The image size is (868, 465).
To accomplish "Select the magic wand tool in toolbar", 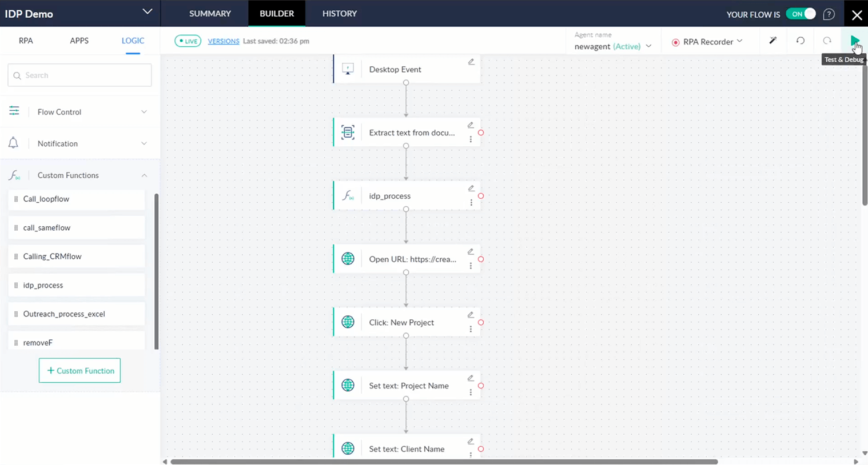I will tap(773, 41).
